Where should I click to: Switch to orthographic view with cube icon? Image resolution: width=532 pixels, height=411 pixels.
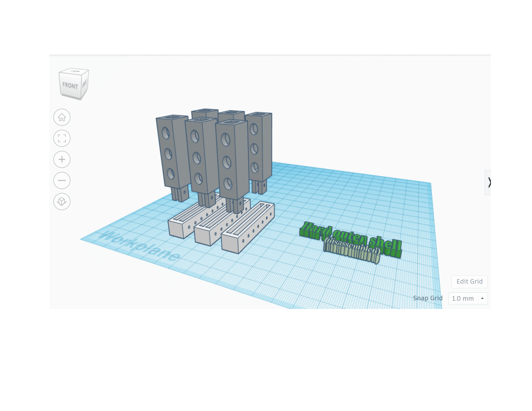click(62, 202)
